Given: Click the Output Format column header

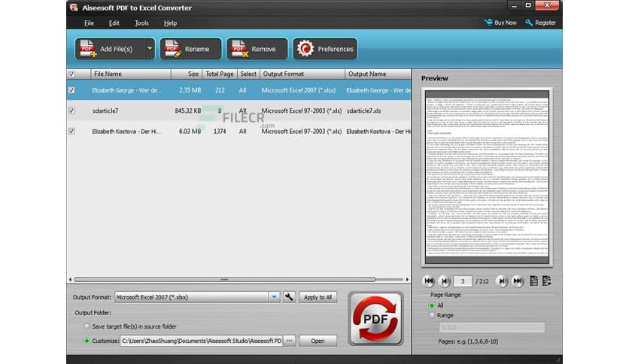Looking at the screenshot, I should (302, 74).
